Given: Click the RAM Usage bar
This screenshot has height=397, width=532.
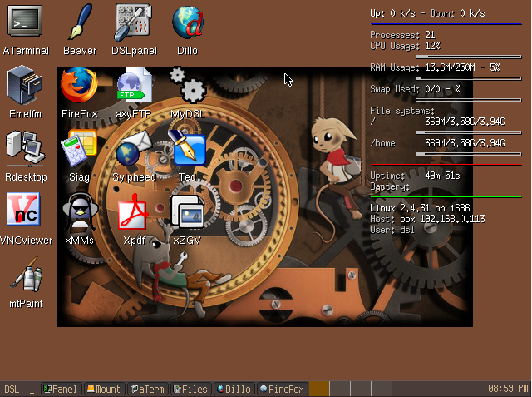Looking at the screenshot, I should [468, 79].
